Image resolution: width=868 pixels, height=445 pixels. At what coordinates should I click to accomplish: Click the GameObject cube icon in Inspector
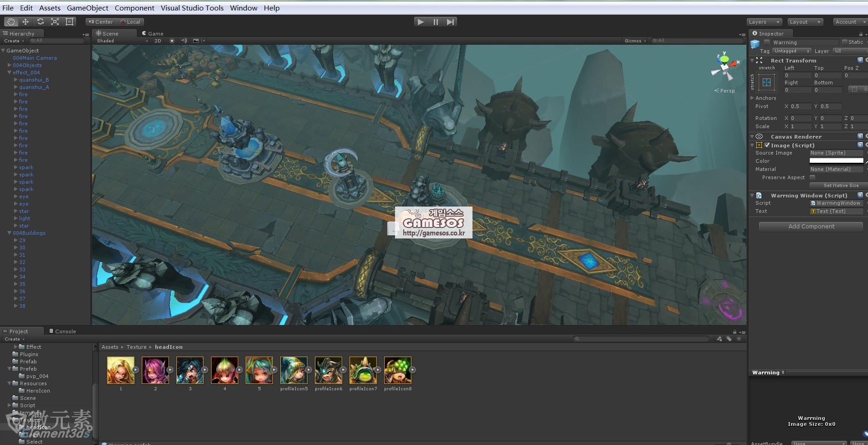pos(755,44)
